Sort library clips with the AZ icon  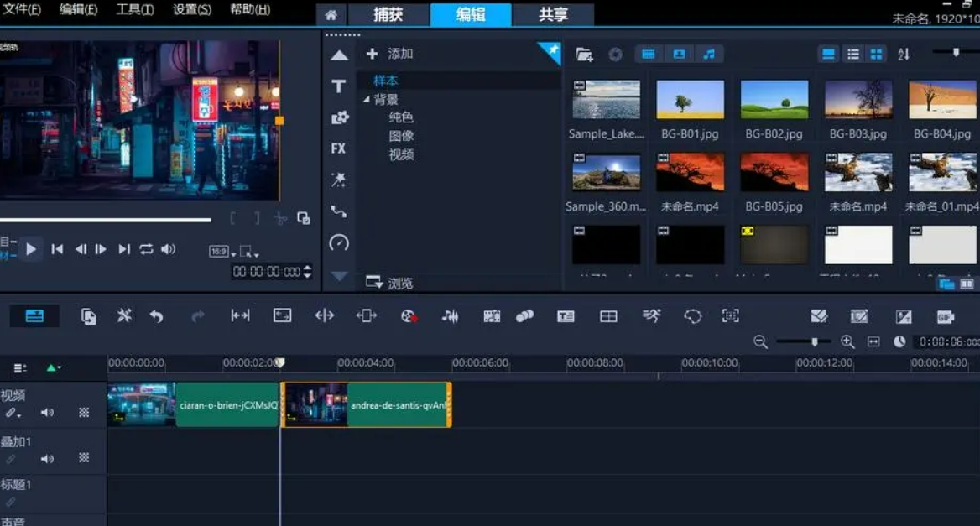[904, 55]
